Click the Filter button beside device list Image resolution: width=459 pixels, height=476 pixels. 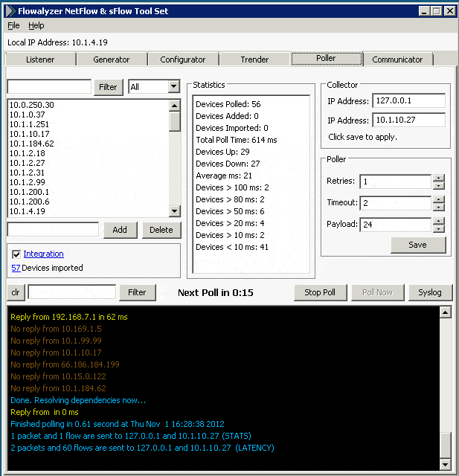click(x=108, y=87)
